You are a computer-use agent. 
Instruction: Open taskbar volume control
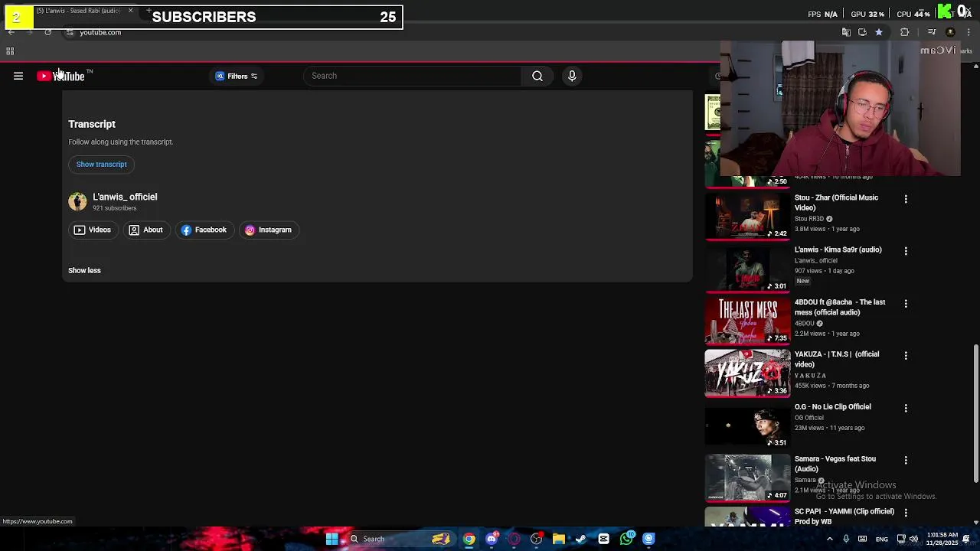point(913,539)
